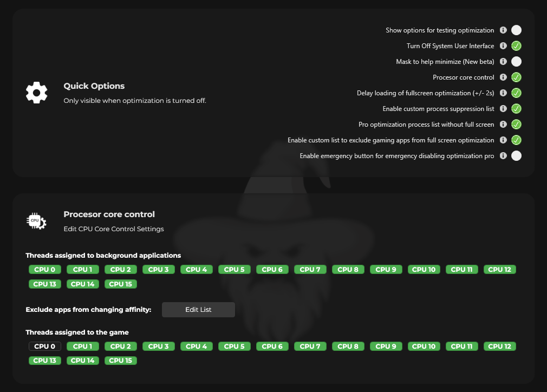Turn on Mask to help minimize toggle
This screenshot has width=547, height=392.
(x=516, y=62)
